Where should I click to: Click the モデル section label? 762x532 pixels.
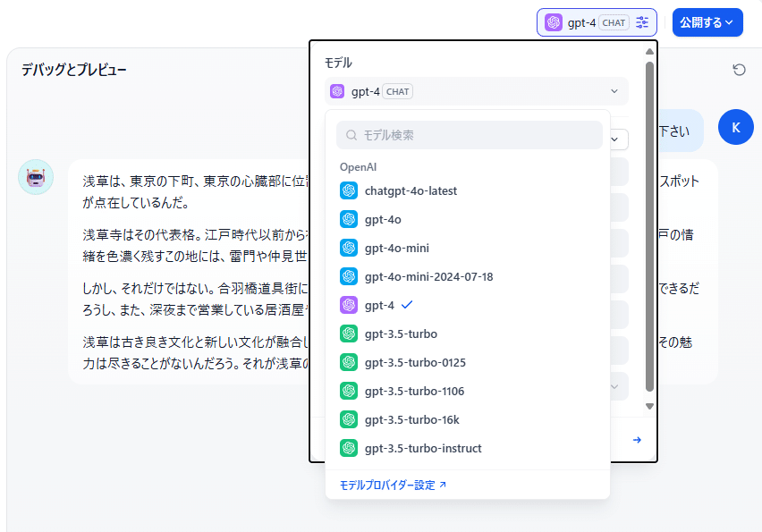(338, 63)
